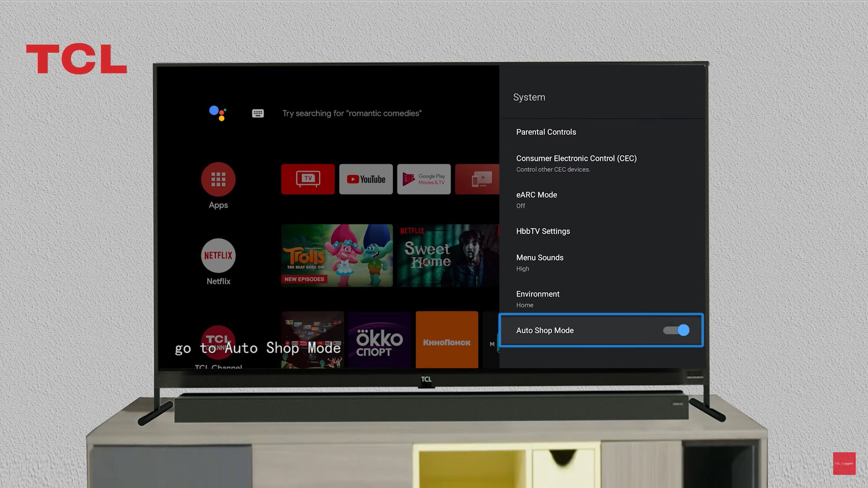The image size is (868, 488).
Task: Select Menu Sounds setting
Action: pos(601,263)
